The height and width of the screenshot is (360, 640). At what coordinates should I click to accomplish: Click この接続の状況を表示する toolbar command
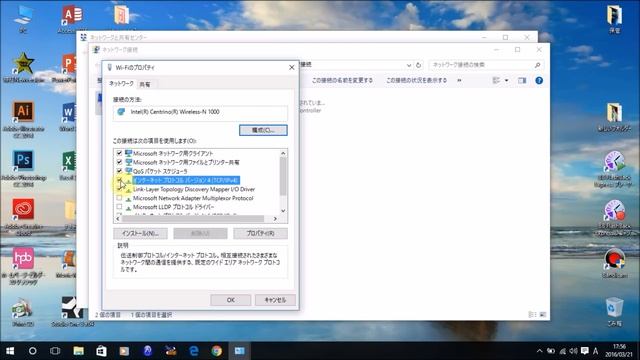(416, 80)
